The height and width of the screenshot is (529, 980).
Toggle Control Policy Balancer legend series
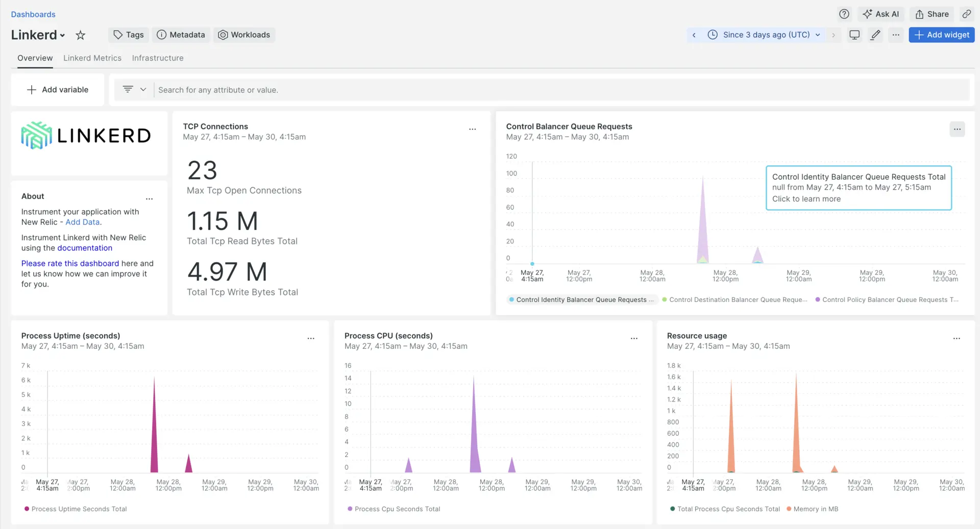click(887, 299)
